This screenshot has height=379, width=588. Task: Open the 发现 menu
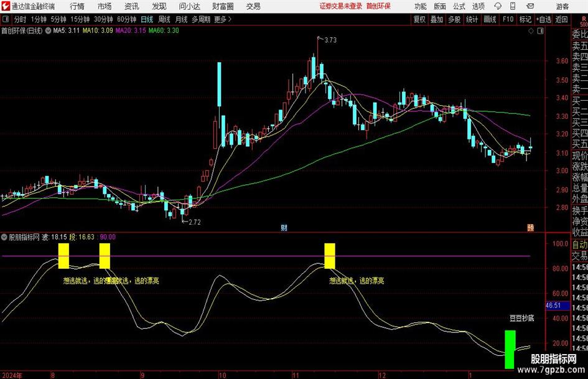[159, 6]
